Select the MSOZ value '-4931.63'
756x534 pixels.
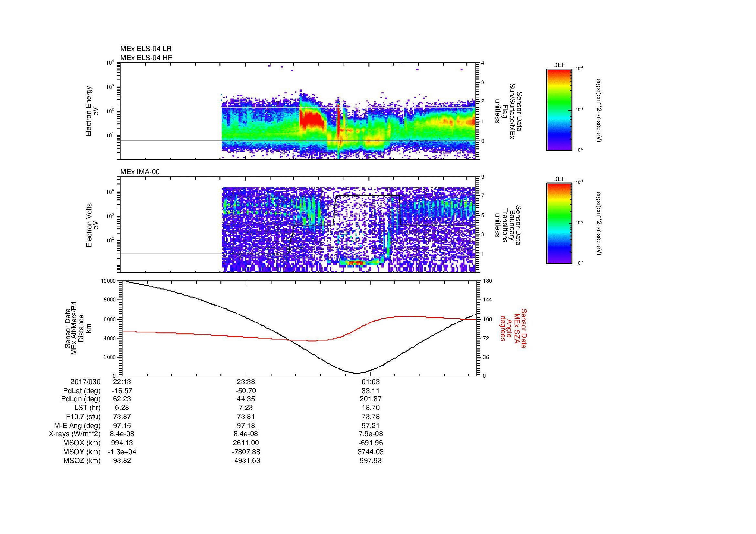(x=246, y=461)
